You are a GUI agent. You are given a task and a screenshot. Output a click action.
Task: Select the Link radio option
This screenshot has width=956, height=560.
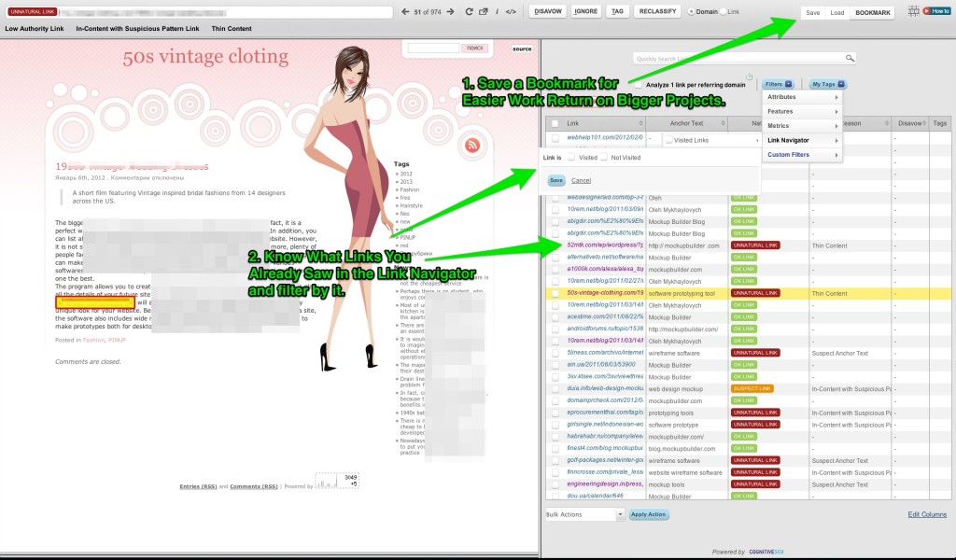coord(724,11)
